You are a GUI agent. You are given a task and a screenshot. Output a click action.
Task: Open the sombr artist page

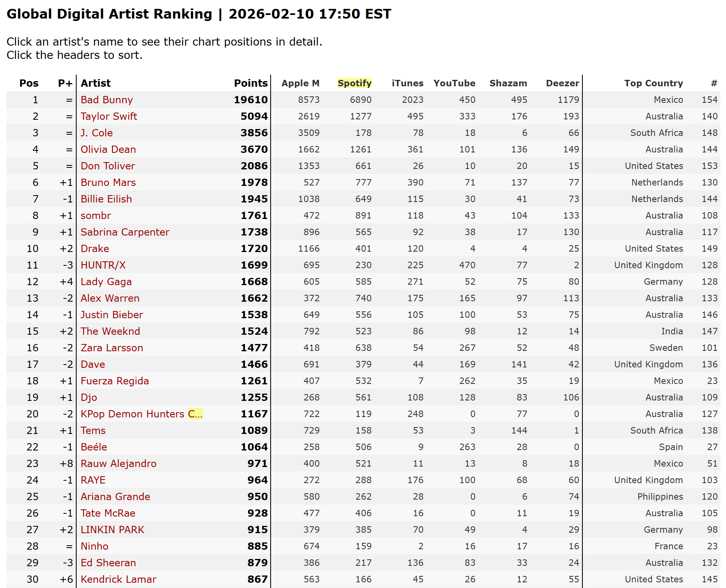[96, 215]
